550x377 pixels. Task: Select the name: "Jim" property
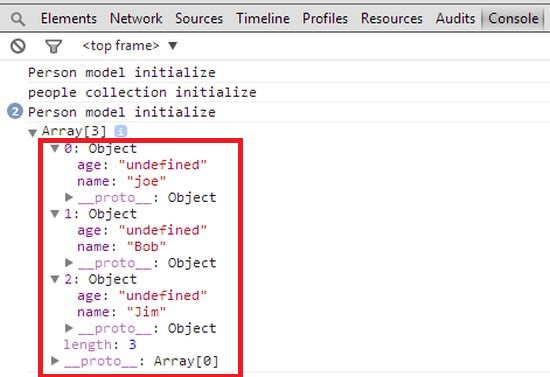click(122, 312)
